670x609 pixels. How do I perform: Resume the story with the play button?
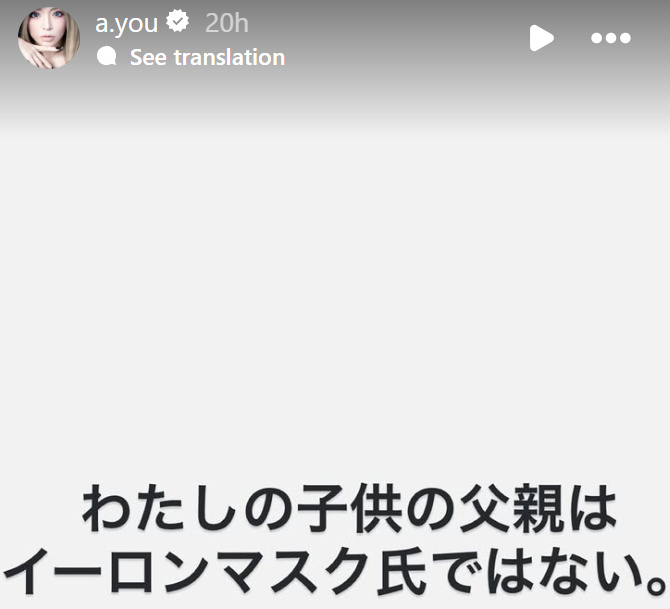point(541,38)
